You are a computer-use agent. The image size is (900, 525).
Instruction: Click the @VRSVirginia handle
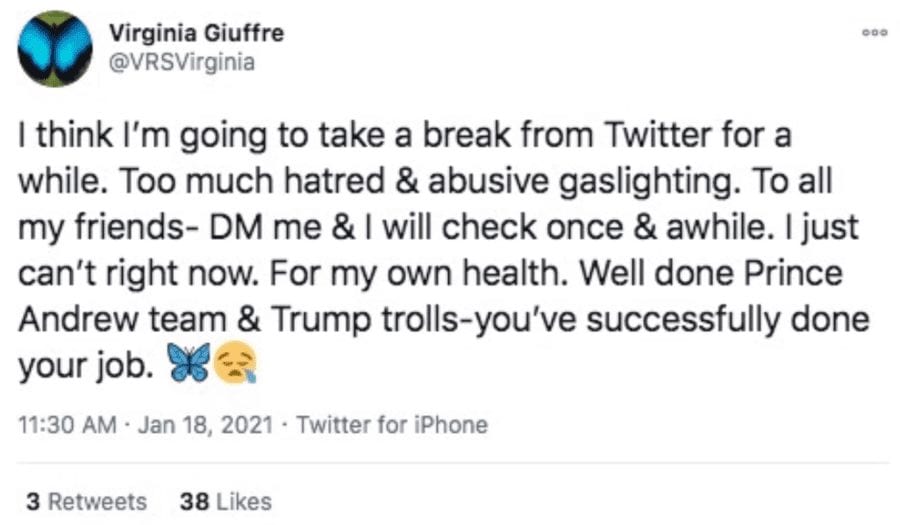point(181,62)
